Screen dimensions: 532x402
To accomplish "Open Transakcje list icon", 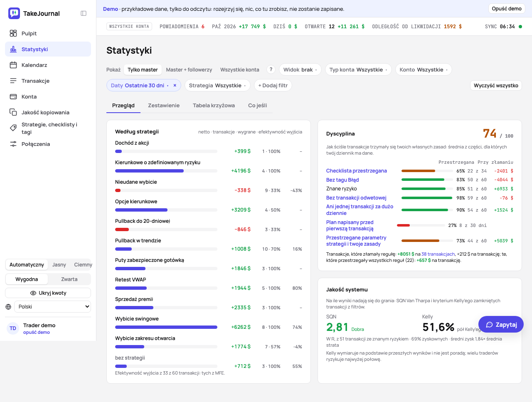I will (x=13, y=81).
